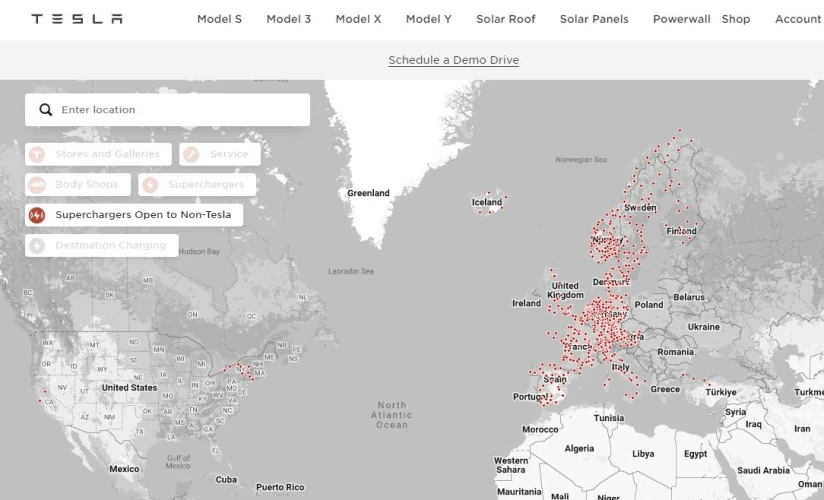This screenshot has height=500, width=824.
Task: Open the Model S menu
Action: pyautogui.click(x=219, y=19)
